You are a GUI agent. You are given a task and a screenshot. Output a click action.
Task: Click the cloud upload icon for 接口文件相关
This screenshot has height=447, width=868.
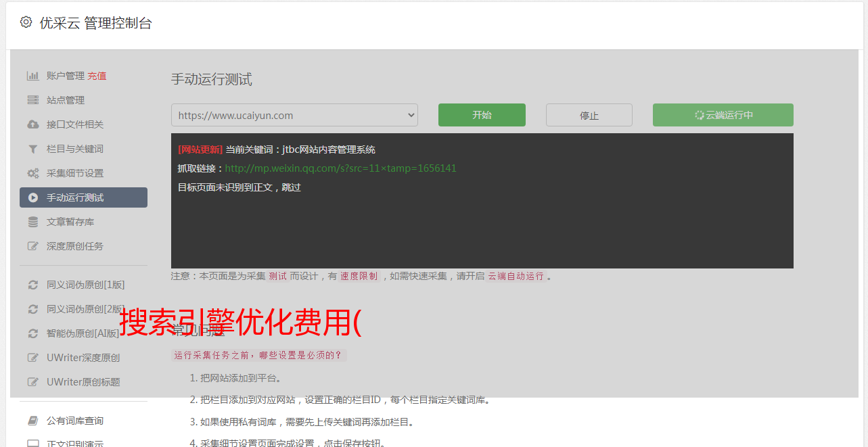(32, 124)
